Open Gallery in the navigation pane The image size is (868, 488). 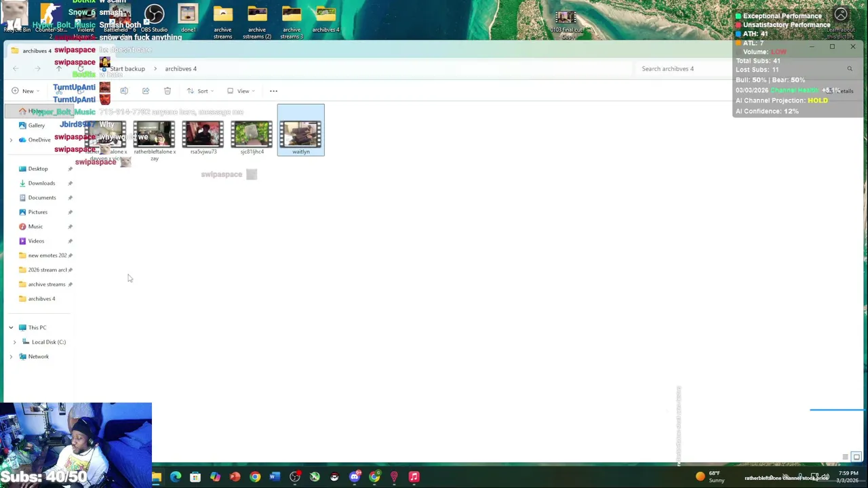[37, 125]
